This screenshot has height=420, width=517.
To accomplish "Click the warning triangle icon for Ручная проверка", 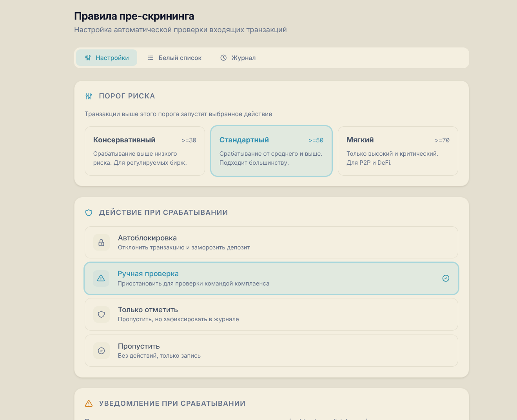I will pyautogui.click(x=101, y=278).
